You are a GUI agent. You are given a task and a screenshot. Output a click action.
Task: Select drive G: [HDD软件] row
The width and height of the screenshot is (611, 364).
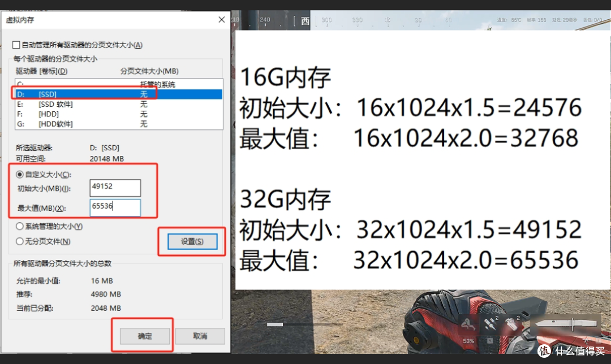tap(119, 124)
